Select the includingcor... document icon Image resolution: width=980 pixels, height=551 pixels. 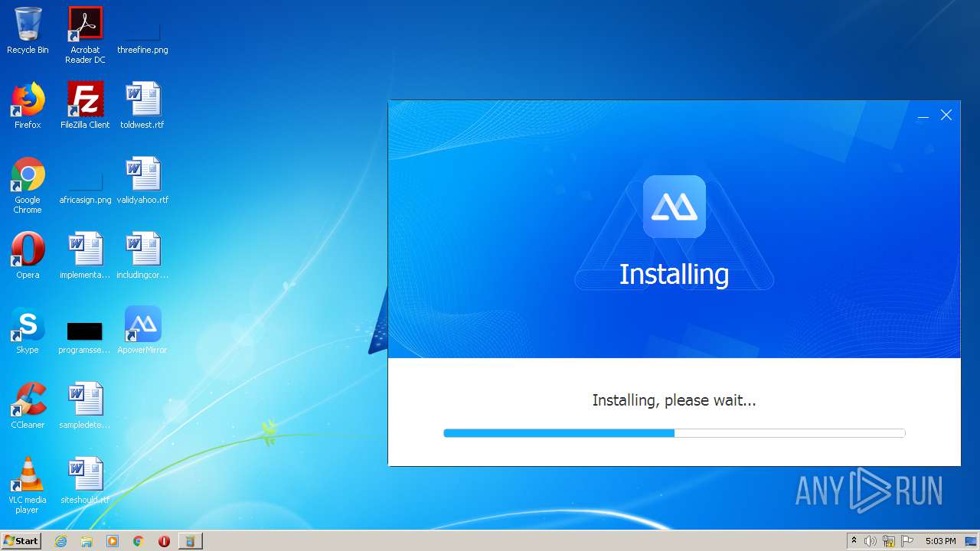[142, 256]
